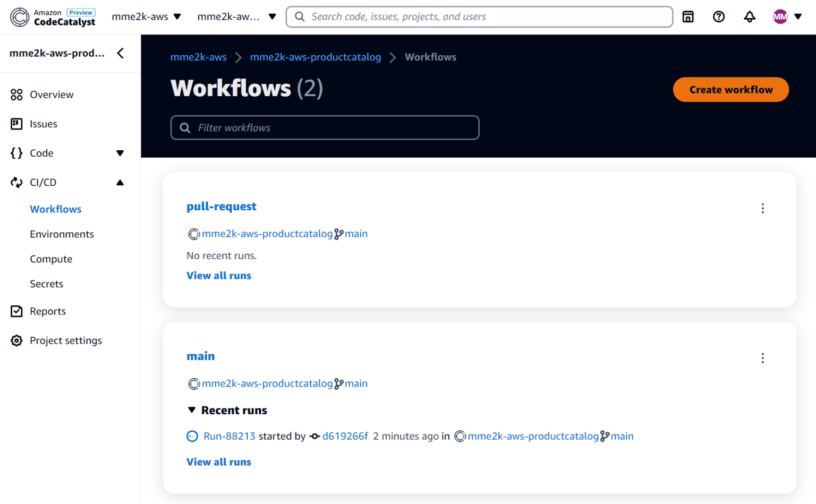Screen dimensions: 816x504
Task: Open Project settings via gear icon
Action: [x=16, y=340]
